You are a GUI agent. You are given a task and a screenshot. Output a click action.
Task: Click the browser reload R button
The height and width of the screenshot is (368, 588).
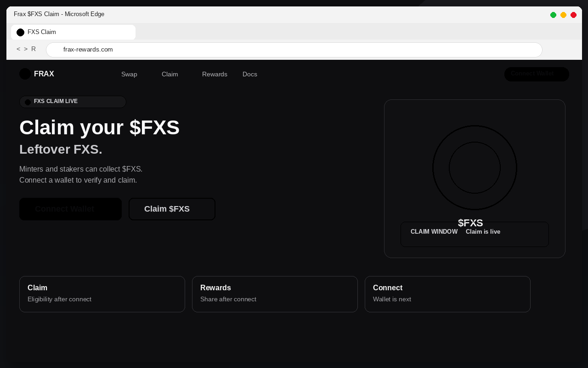click(x=34, y=49)
